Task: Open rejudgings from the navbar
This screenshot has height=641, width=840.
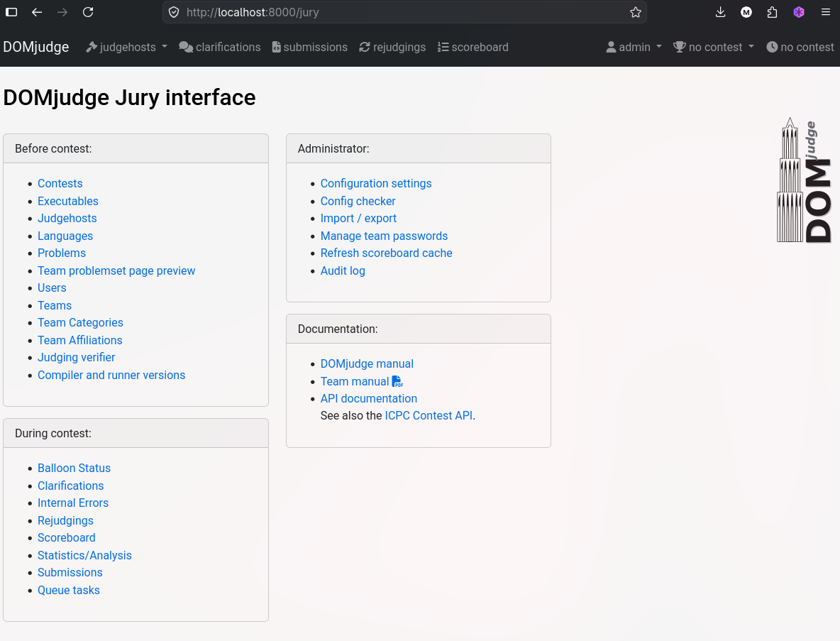Action: pos(392,47)
